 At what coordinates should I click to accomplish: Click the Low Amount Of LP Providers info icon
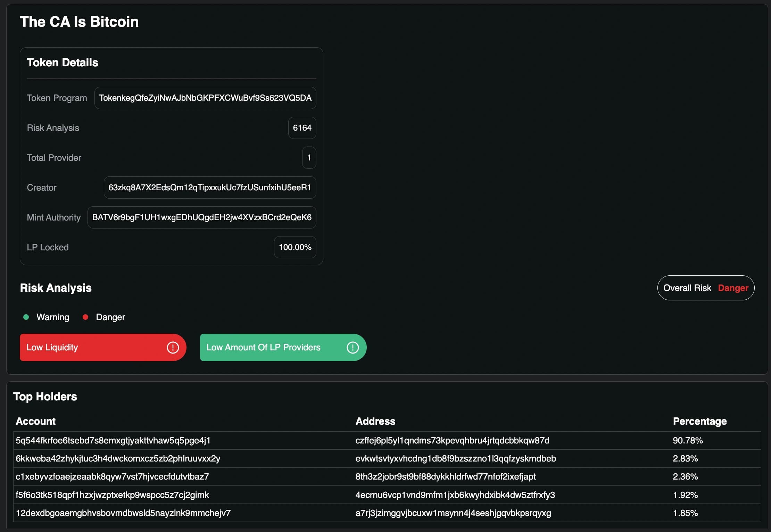pos(353,347)
